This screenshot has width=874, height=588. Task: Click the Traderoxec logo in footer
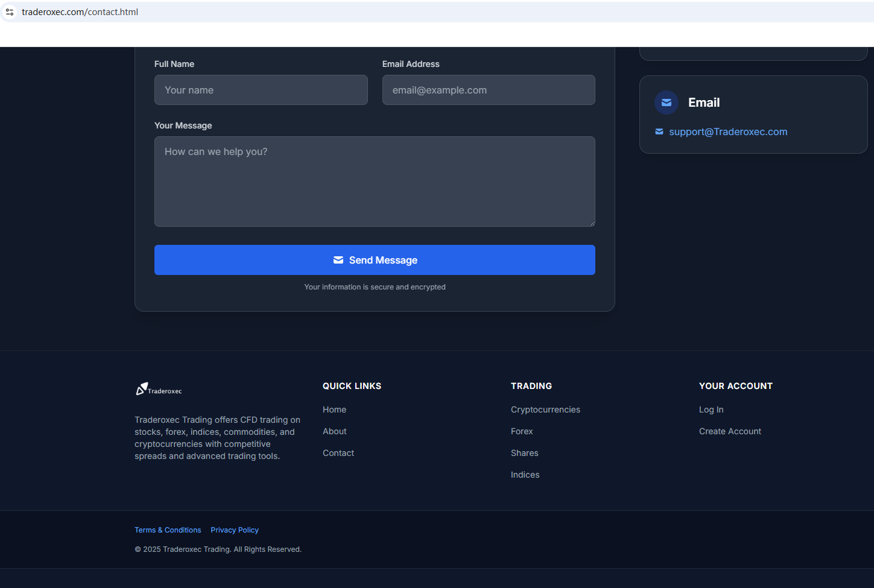pyautogui.click(x=159, y=390)
